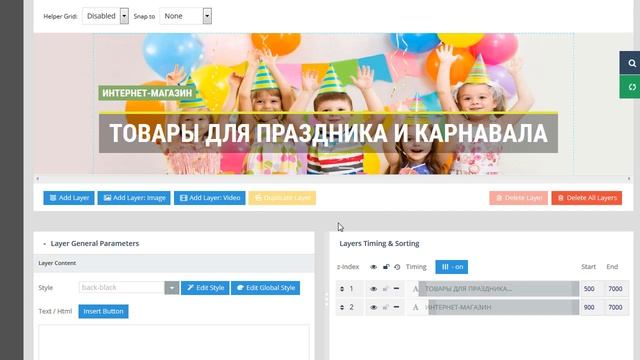640x360 pixels.
Task: Click the End column label
Action: [612, 267]
